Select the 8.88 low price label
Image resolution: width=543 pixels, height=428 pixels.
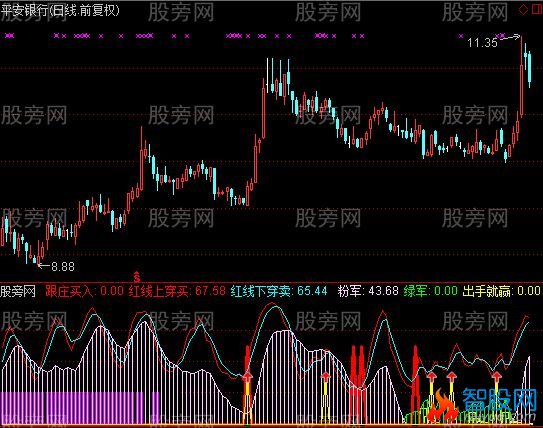coord(63,266)
